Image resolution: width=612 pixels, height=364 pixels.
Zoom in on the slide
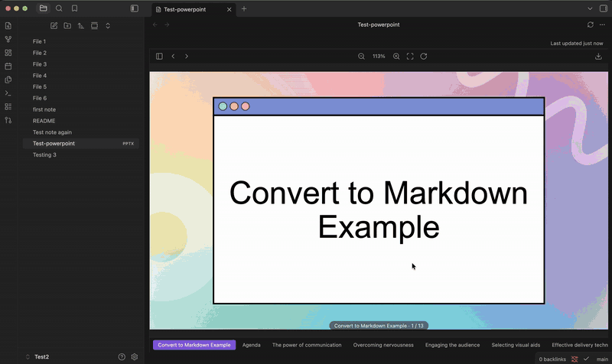pyautogui.click(x=396, y=56)
